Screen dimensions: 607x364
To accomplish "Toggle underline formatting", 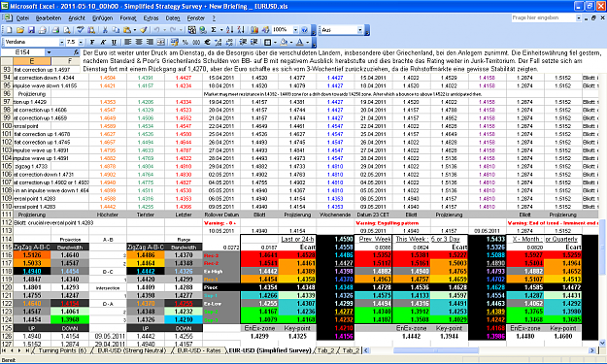I will (x=114, y=42).
